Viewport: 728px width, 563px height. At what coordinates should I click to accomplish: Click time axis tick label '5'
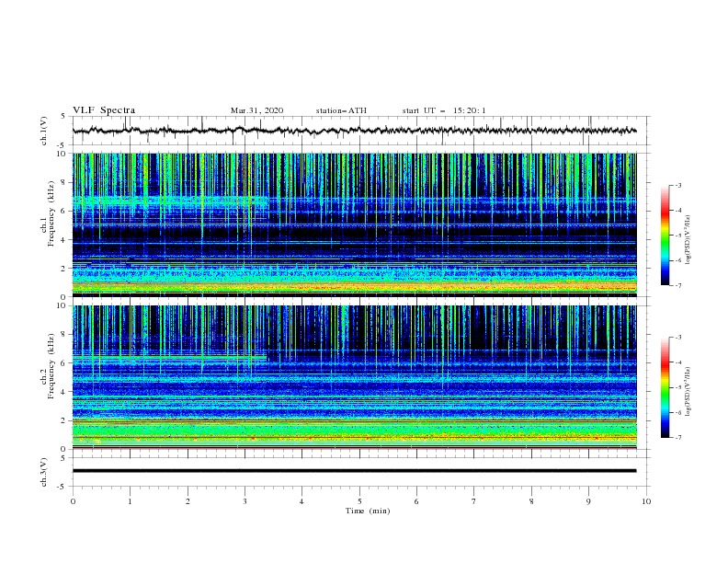[359, 501]
